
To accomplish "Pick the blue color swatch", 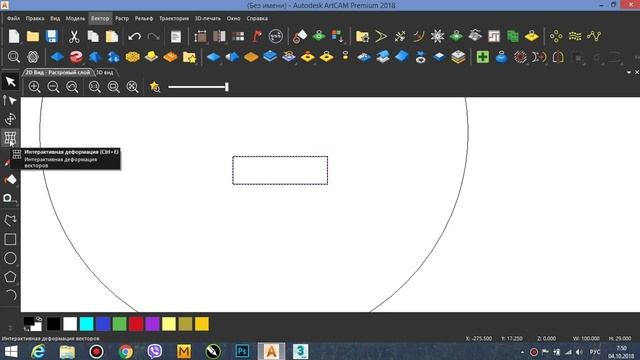I will [x=103, y=324].
